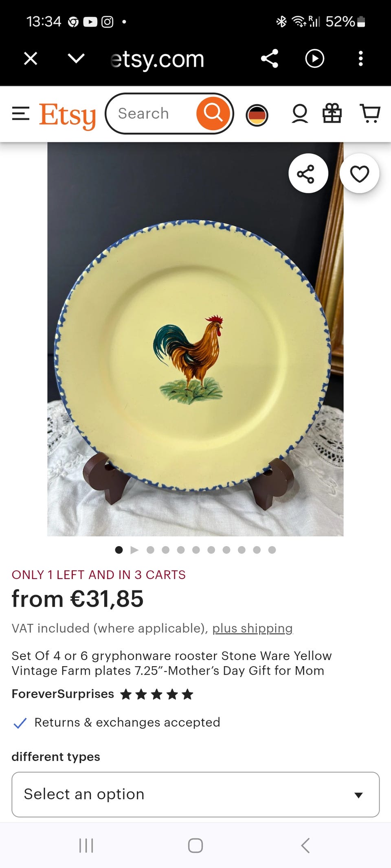This screenshot has height=868, width=391.
Task: Tap the dropdown arrow for different types
Action: (358, 795)
